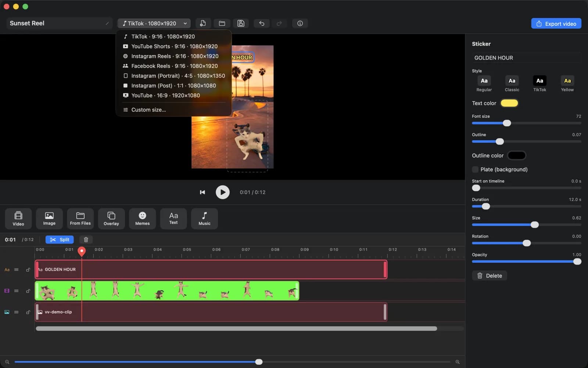Add a Text sticker
The image size is (588, 368).
(x=173, y=219)
